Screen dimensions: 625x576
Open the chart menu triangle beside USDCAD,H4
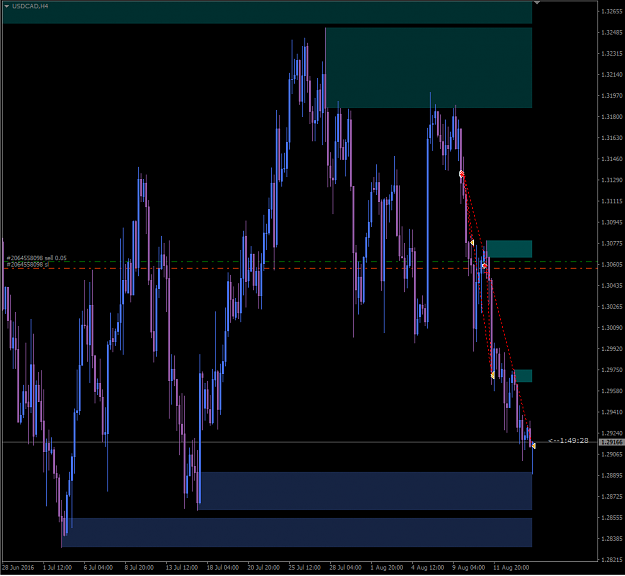click(x=7, y=6)
